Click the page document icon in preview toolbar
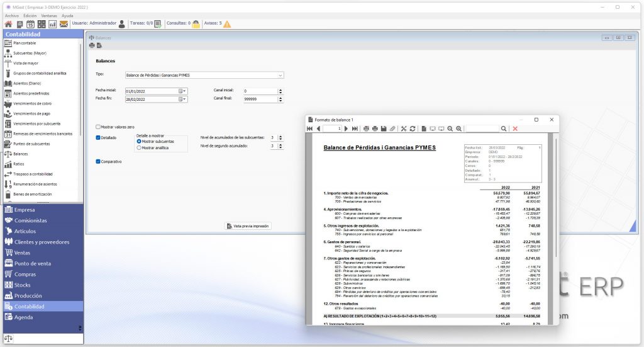This screenshot has height=347, width=644. point(424,128)
